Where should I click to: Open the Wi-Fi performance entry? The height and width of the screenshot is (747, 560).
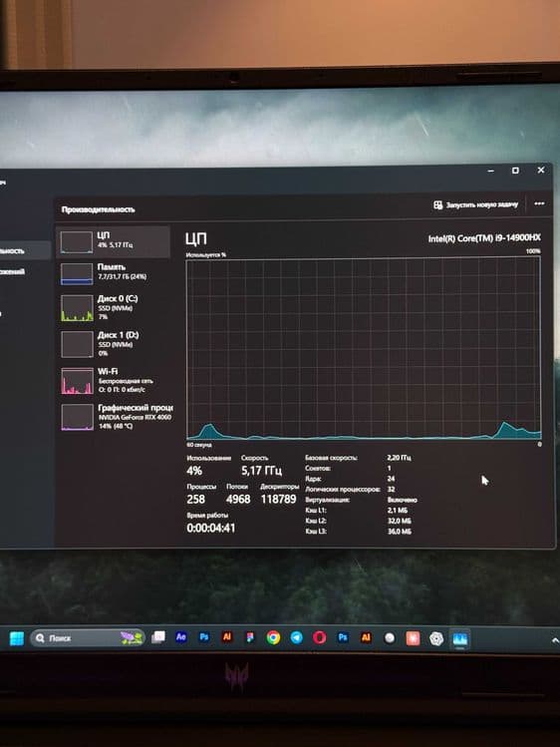(114, 381)
